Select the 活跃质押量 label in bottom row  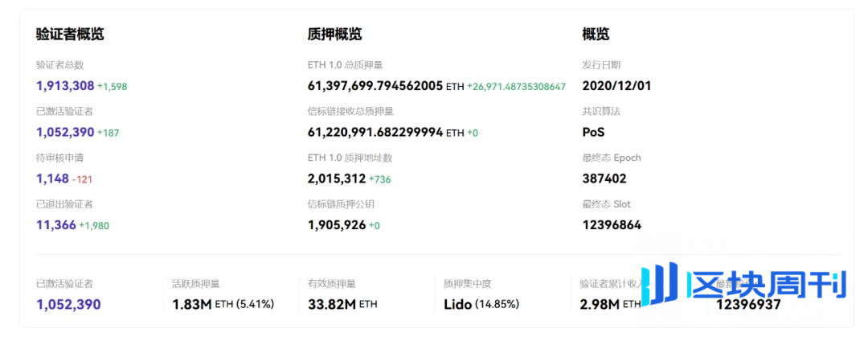pos(195,284)
